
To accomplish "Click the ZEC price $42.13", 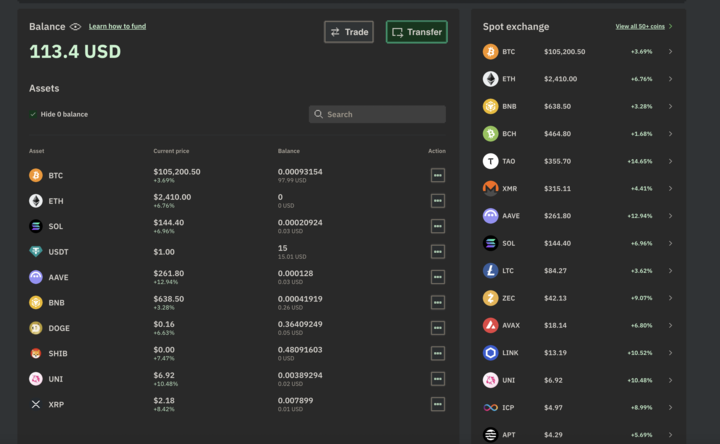I will [x=555, y=298].
